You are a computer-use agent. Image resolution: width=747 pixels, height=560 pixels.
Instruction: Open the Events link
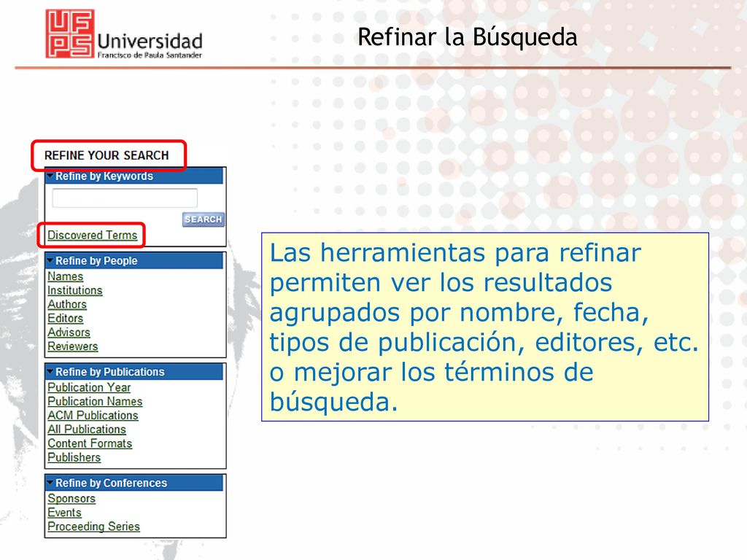click(65, 513)
